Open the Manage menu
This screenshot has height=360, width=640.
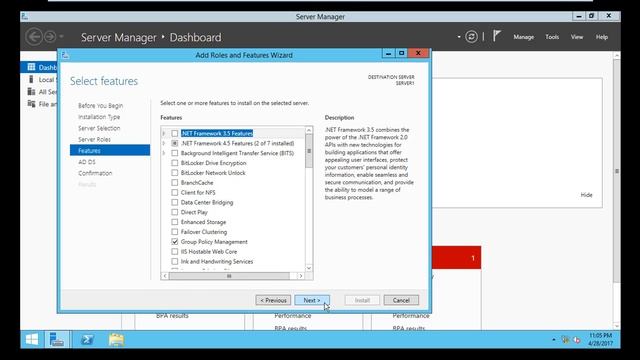pos(524,37)
